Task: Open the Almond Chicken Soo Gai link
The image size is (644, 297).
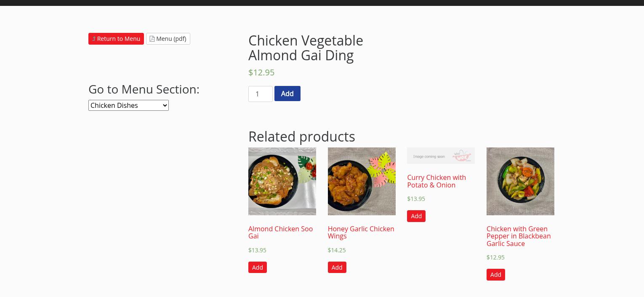Action: point(280,232)
